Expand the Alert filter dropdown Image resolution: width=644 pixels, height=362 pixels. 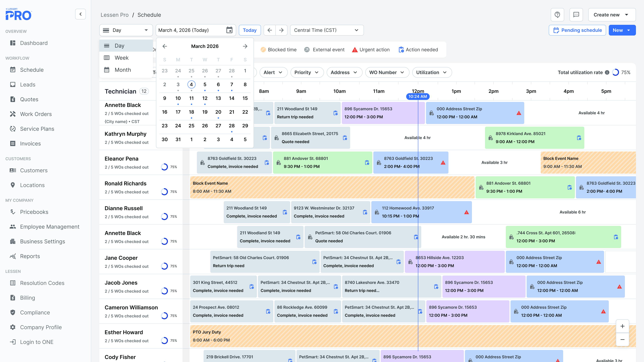click(x=274, y=72)
